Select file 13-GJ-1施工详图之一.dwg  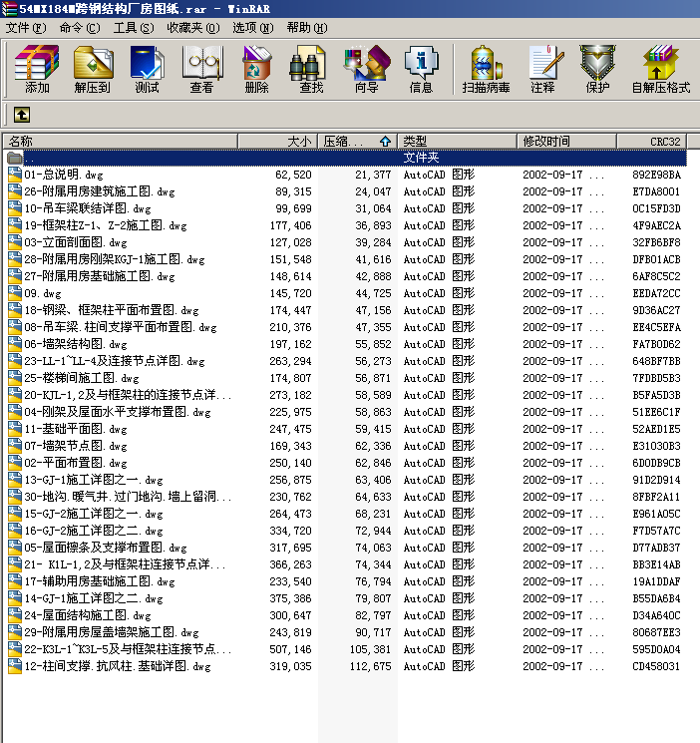94,480
